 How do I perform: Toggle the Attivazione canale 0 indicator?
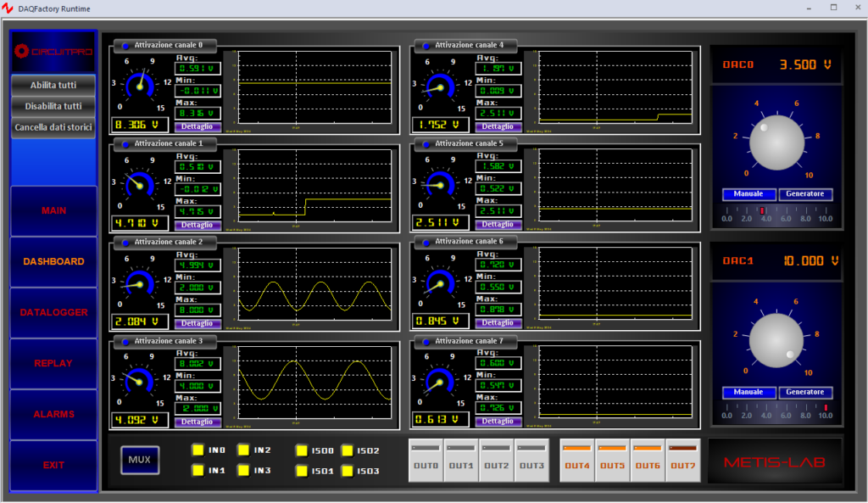click(x=126, y=46)
